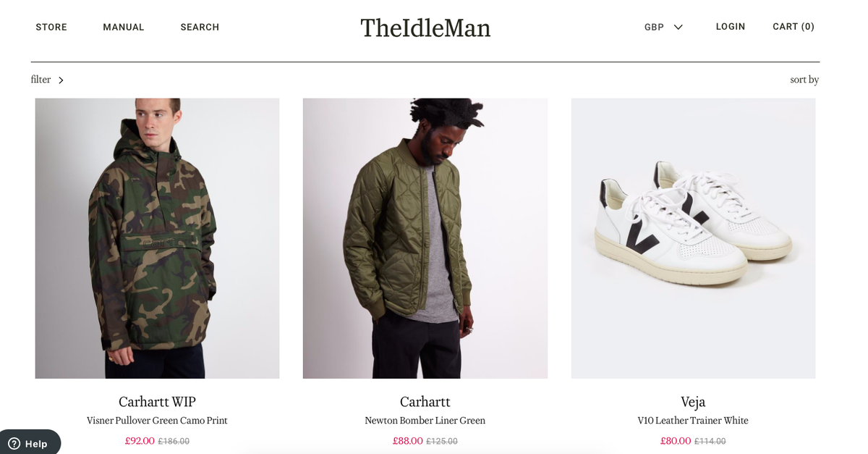The height and width of the screenshot is (454, 868).
Task: Select the Carhartt WIP brand title
Action: (x=157, y=402)
